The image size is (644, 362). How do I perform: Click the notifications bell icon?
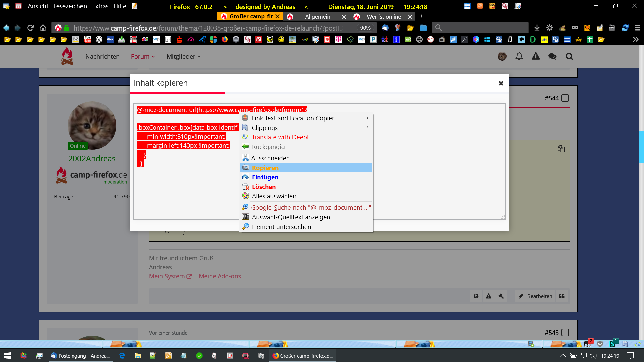coord(519,56)
